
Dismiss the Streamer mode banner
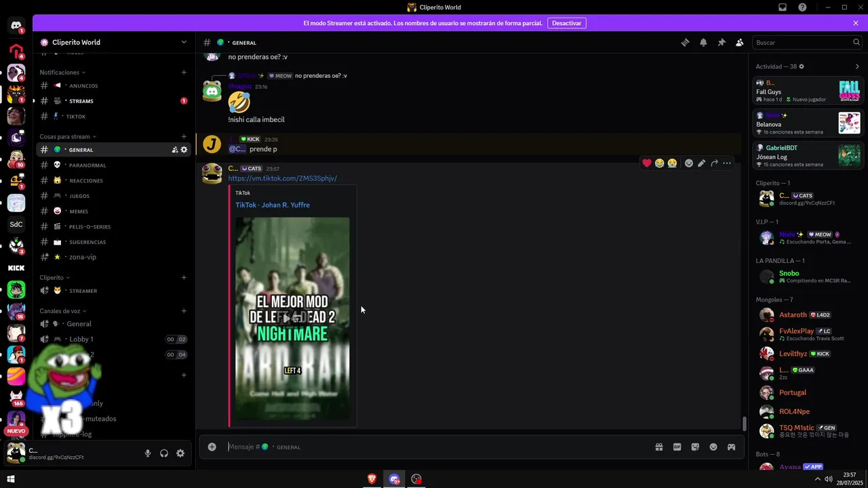tap(856, 23)
